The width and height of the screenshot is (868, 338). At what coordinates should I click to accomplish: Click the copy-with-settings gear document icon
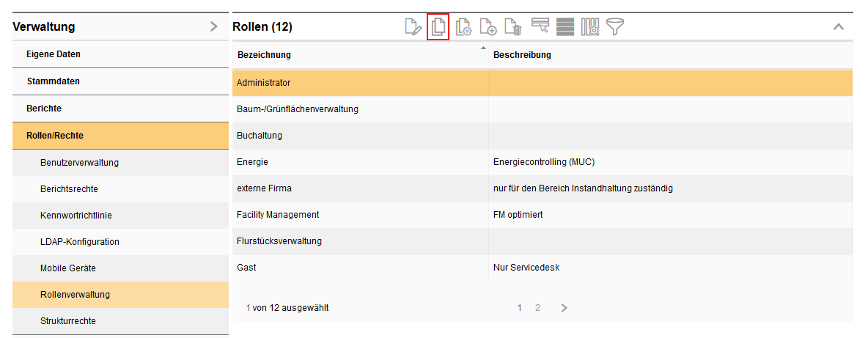pos(463,27)
